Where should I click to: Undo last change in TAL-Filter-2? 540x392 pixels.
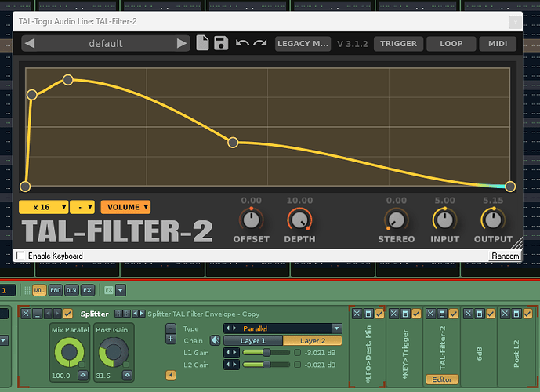click(242, 43)
